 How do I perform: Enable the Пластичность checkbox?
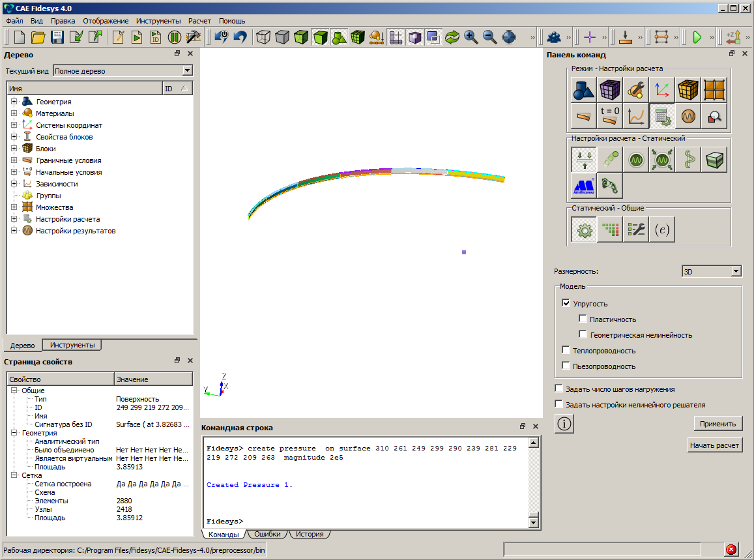click(583, 319)
